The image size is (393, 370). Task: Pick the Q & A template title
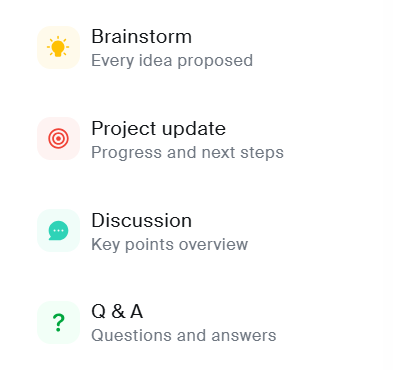tap(117, 312)
